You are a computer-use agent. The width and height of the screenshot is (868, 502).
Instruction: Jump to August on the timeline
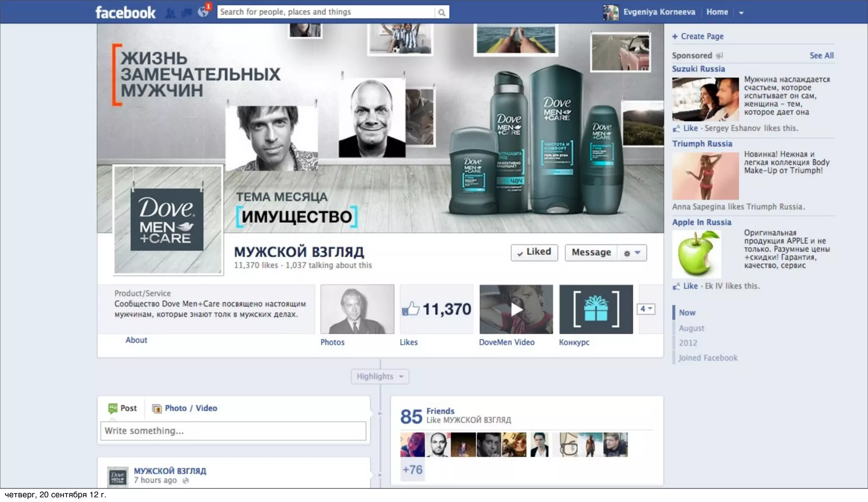[691, 328]
